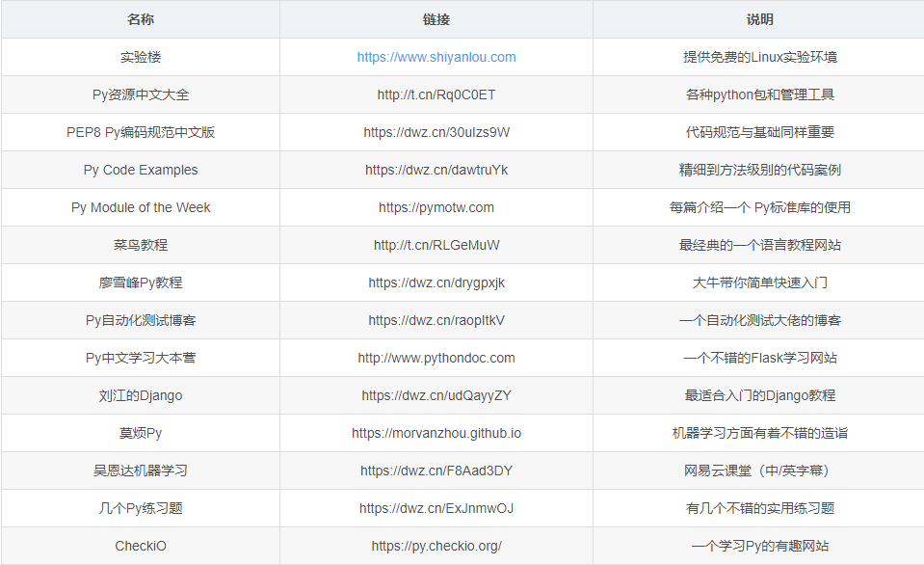924x565 pixels.
Task: Select the 每篇介绍一个 Py标准库的使用 description
Action: 759,207
